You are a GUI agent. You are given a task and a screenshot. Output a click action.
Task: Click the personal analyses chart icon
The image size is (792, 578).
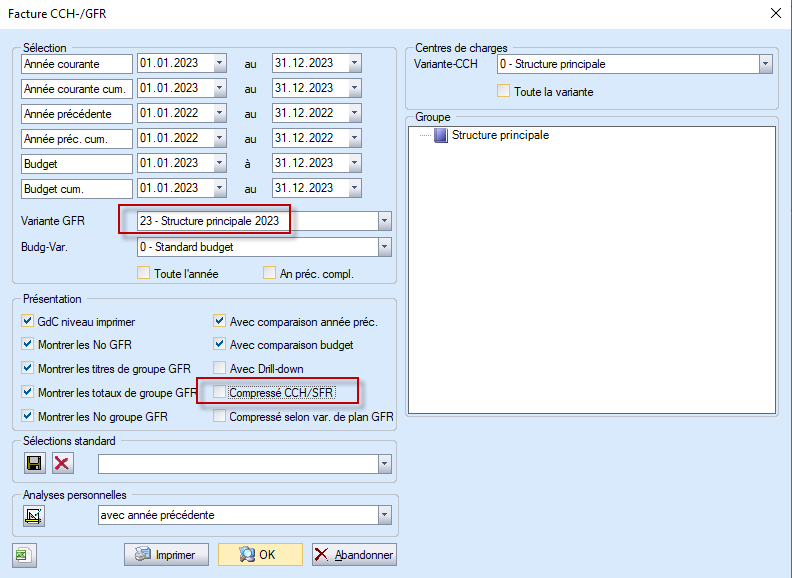(34, 516)
